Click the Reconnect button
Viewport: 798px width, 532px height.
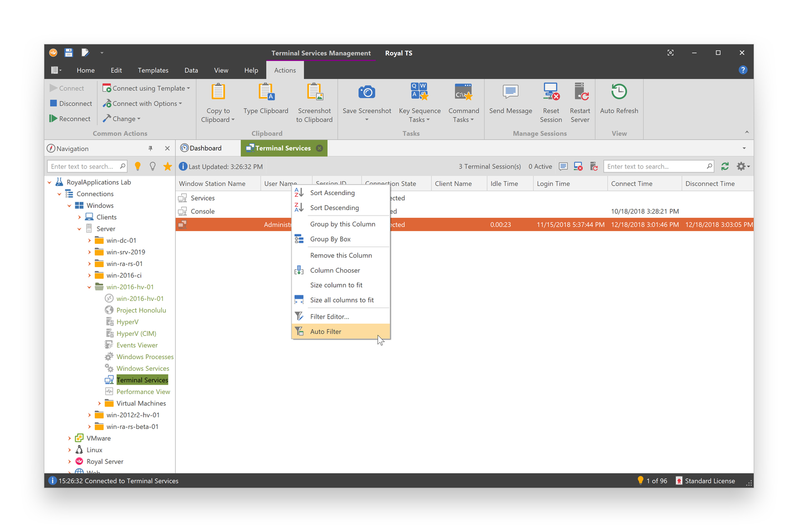(70, 119)
